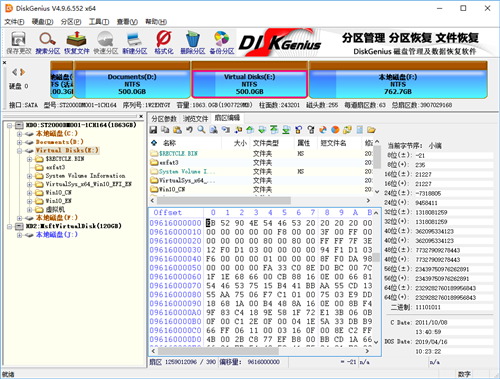Switch to the 分区参数 tab

point(164,118)
